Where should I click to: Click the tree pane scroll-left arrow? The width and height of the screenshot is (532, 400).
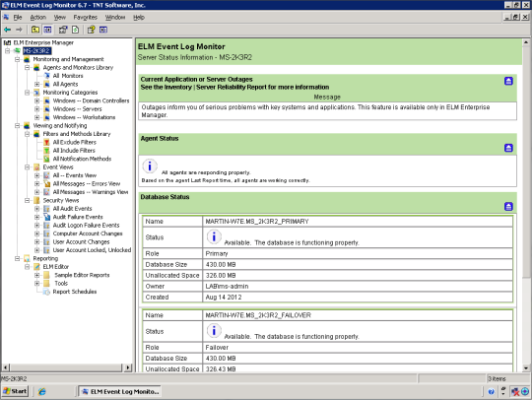(x=6, y=367)
